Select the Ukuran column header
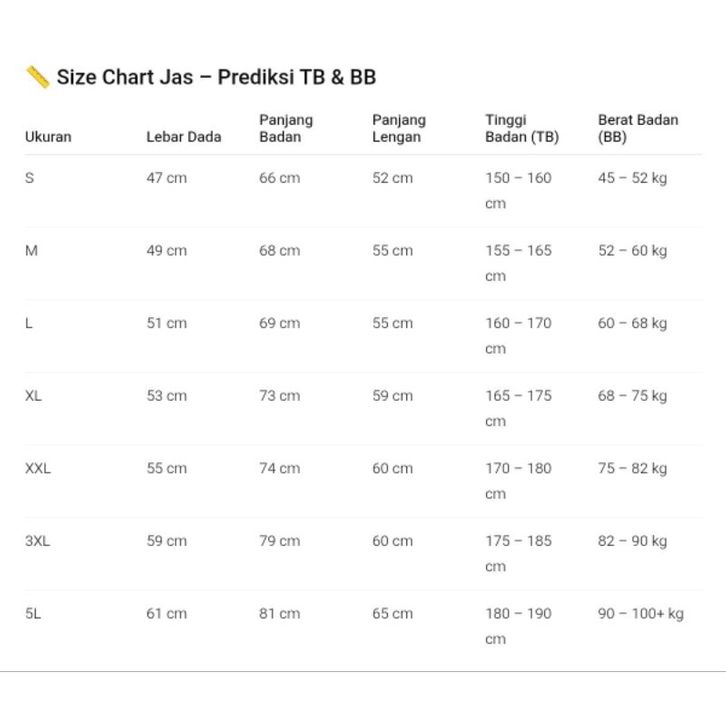This screenshot has height=726, width=726. pyautogui.click(x=48, y=137)
